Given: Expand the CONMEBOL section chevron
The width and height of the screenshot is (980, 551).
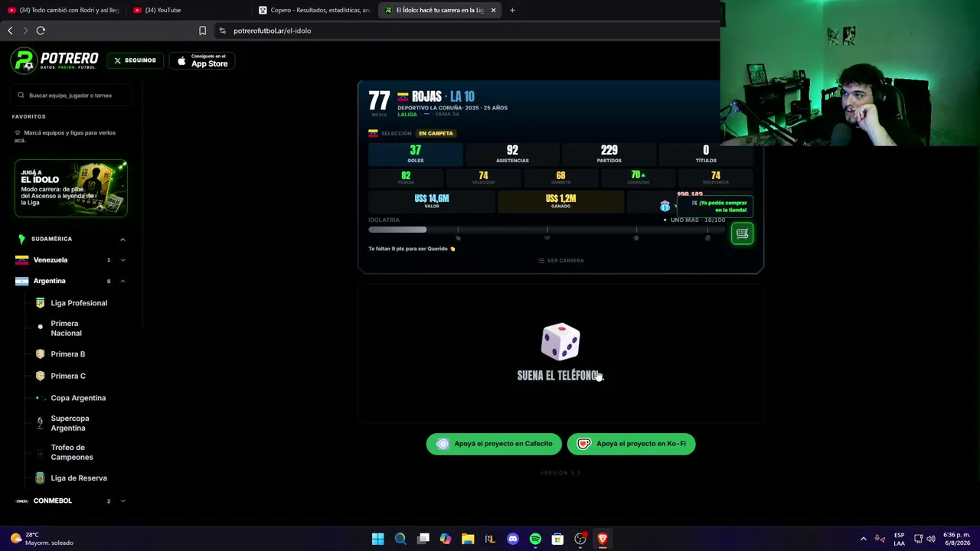Looking at the screenshot, I should [122, 501].
